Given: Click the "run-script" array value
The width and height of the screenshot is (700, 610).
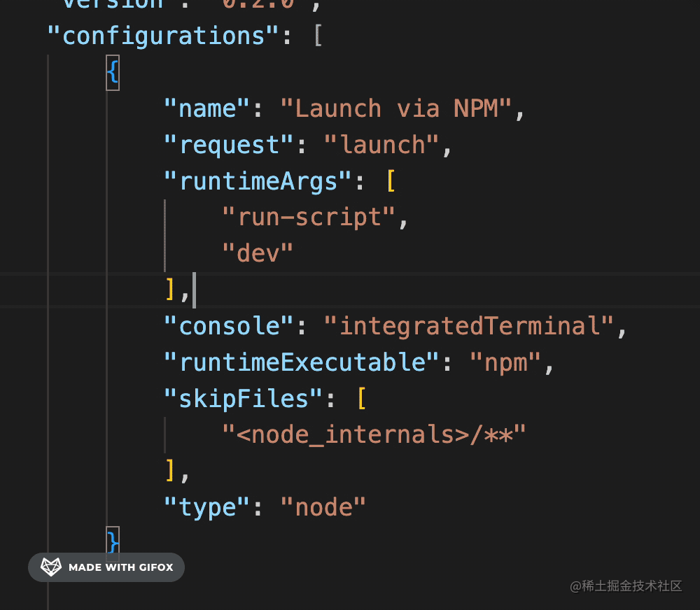Looking at the screenshot, I should pos(309,218).
